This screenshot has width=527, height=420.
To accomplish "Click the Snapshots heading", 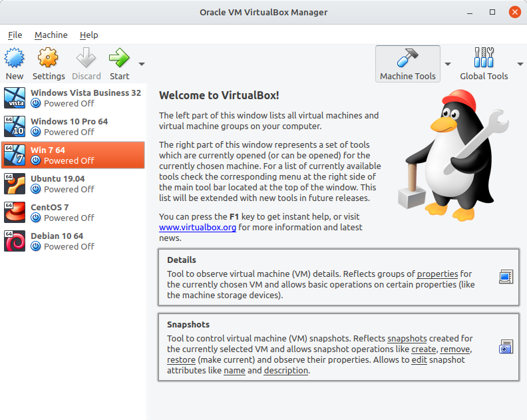I will pyautogui.click(x=188, y=325).
